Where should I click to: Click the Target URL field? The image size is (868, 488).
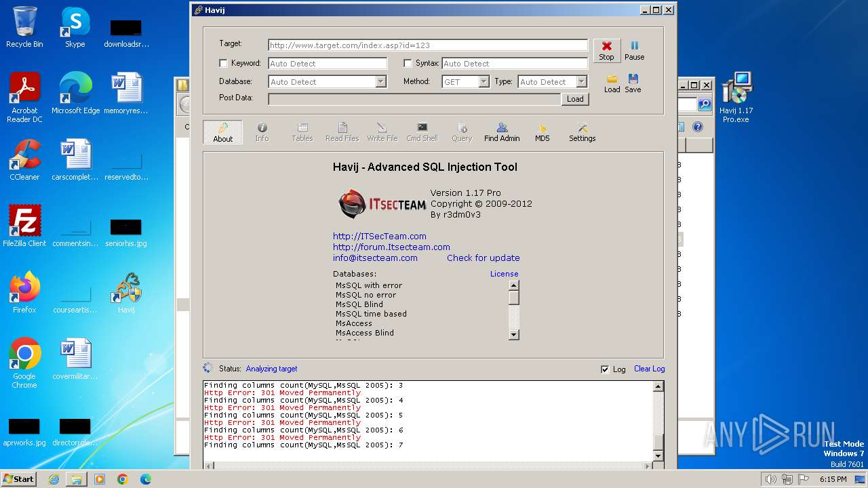tap(428, 45)
